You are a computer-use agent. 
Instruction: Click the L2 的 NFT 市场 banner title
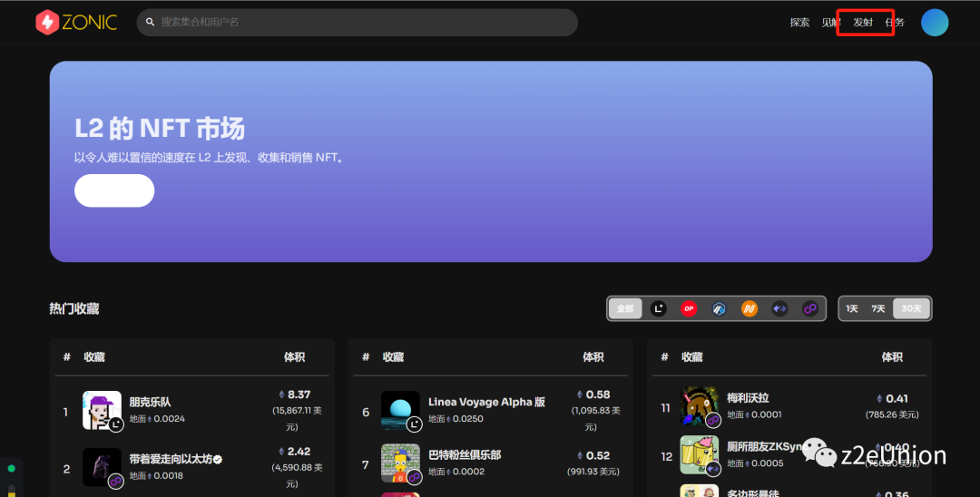(160, 129)
